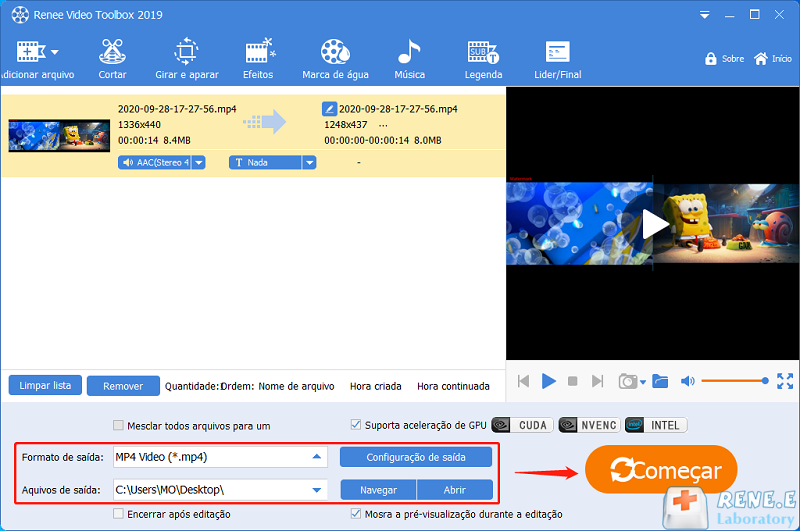Screen dimensions: 800x531
Task: Click the edit pencil icon beside output filename
Action: pos(329,109)
